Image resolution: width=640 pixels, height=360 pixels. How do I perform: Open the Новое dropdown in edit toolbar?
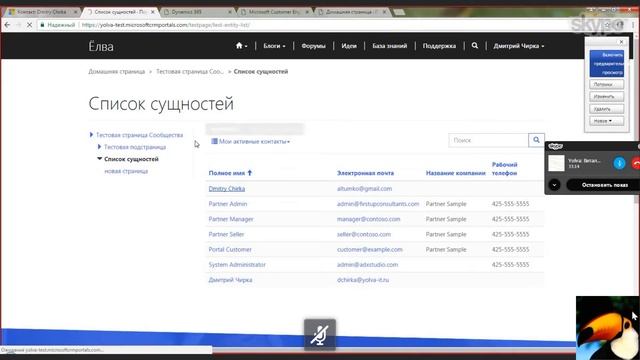tap(606, 121)
